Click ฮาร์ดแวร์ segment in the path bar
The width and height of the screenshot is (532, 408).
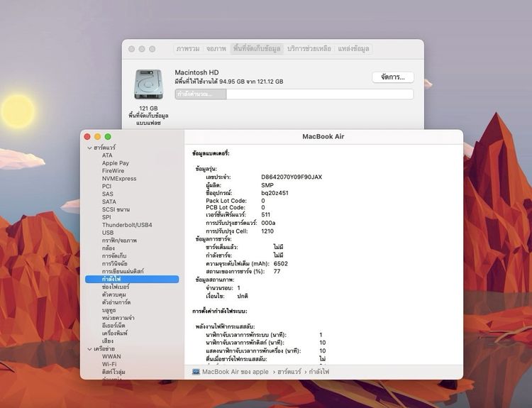click(x=289, y=372)
